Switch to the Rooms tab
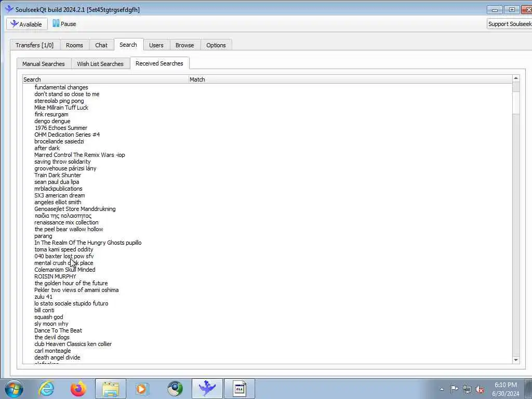Screen dimensions: 532x399 coord(74,45)
